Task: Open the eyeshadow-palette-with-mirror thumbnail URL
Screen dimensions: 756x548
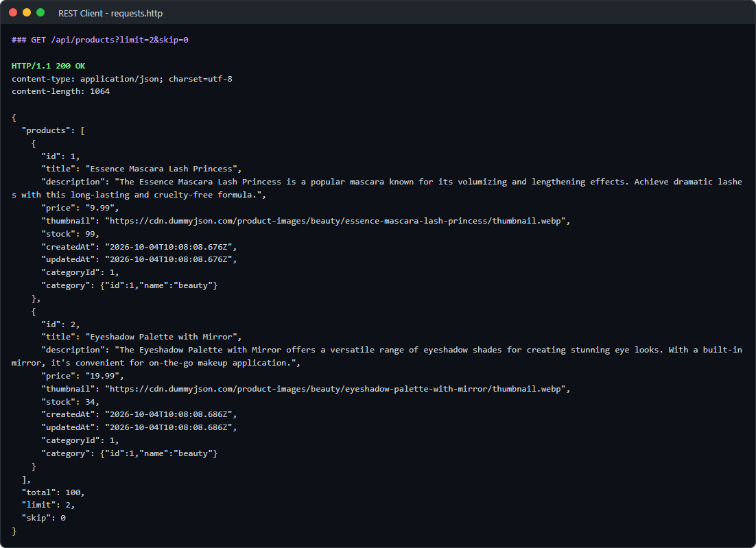Action: click(335, 389)
